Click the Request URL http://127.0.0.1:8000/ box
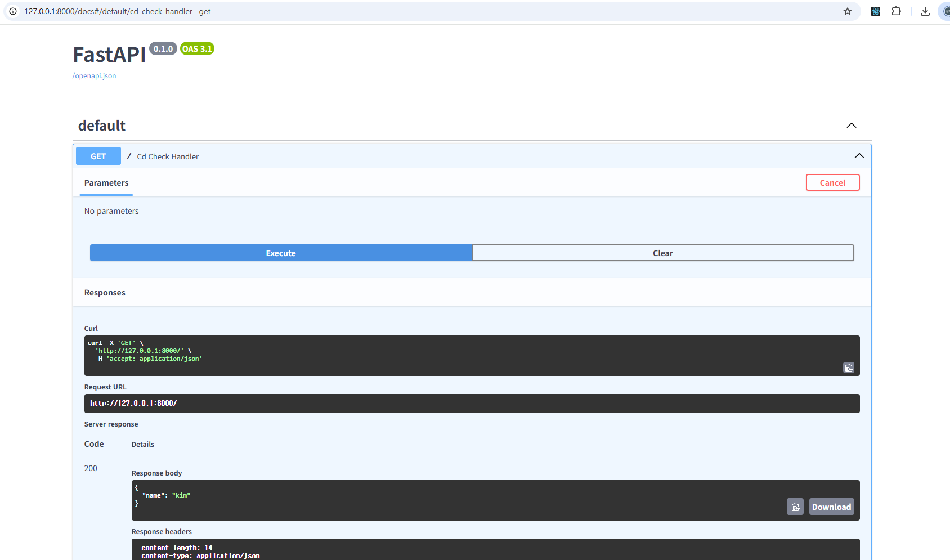Screen dimensions: 950x560 coord(472,404)
